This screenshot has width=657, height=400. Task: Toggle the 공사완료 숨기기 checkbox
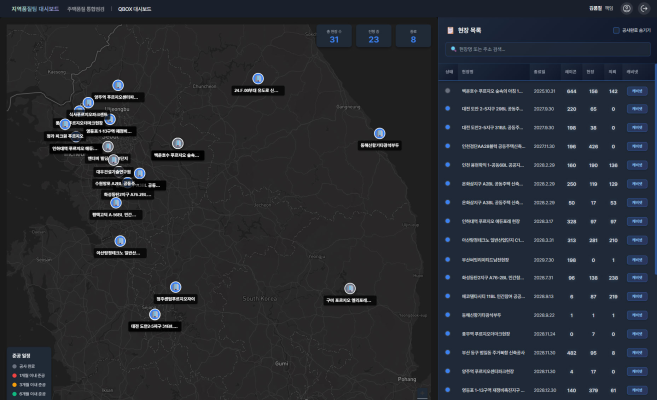point(616,30)
